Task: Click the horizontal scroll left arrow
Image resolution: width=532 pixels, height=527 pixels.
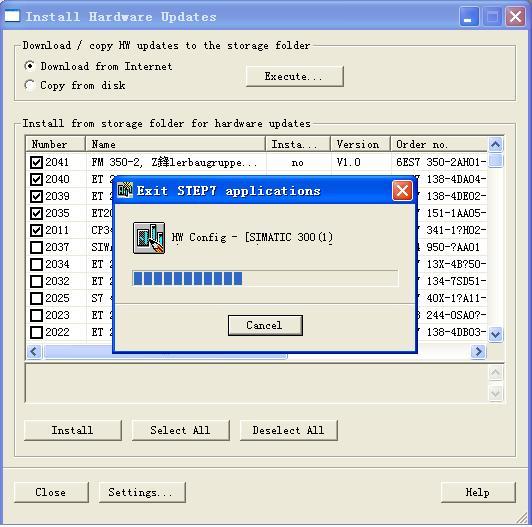Action: tap(34, 351)
